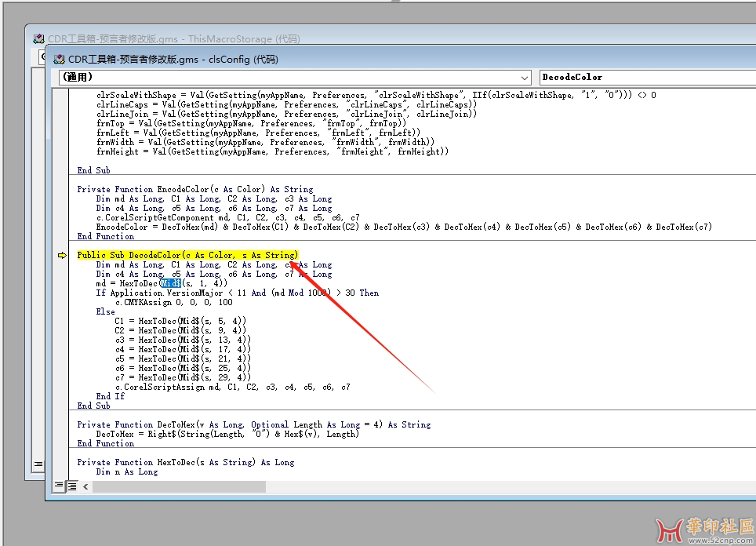
Task: Click the 'clrScaleWithShape = Val(' code line
Action: (x=376, y=95)
